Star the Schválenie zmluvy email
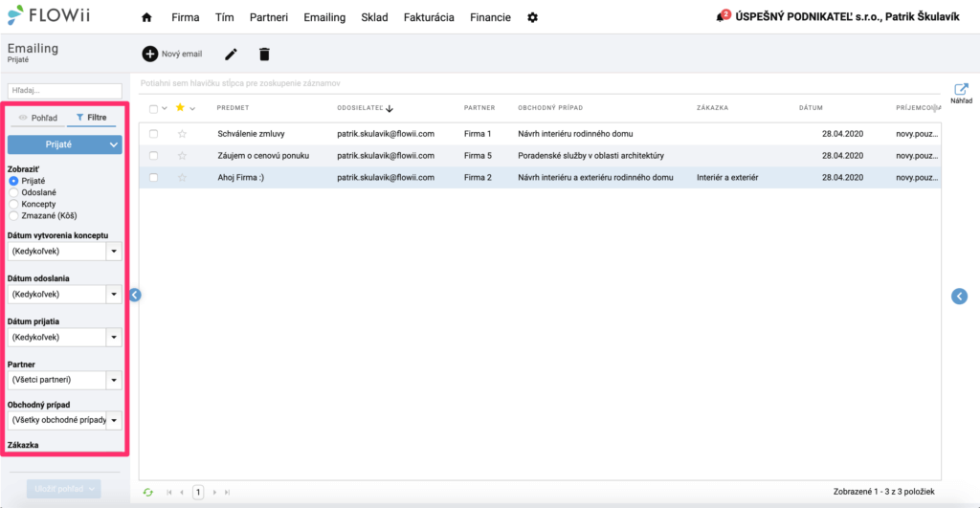The width and height of the screenshot is (980, 508). click(182, 134)
